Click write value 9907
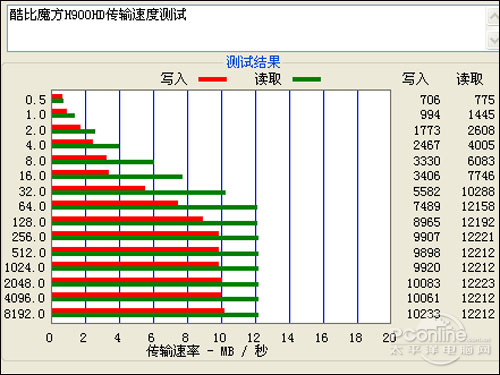 (427, 237)
